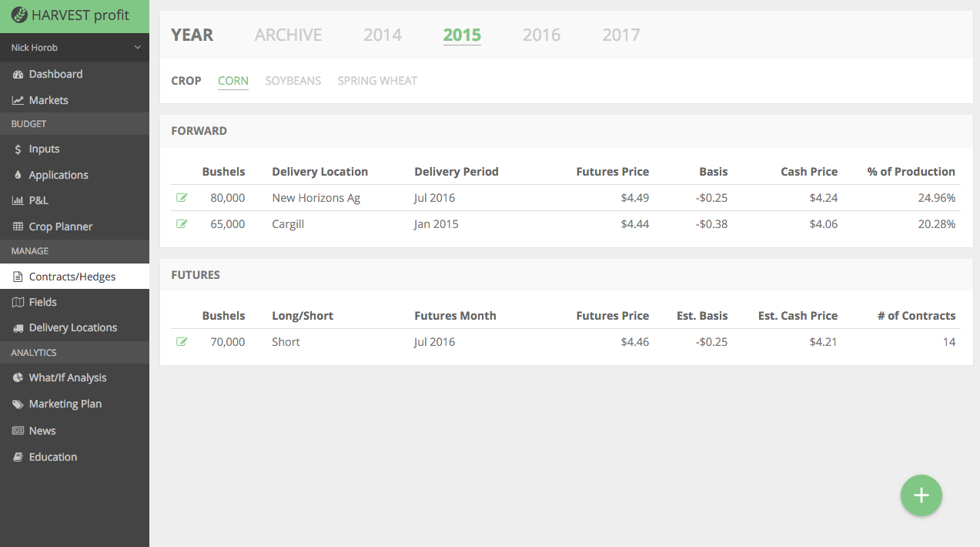Image resolution: width=980 pixels, height=547 pixels.
Task: Select the Spring Wheat crop tab
Action: pyautogui.click(x=377, y=81)
